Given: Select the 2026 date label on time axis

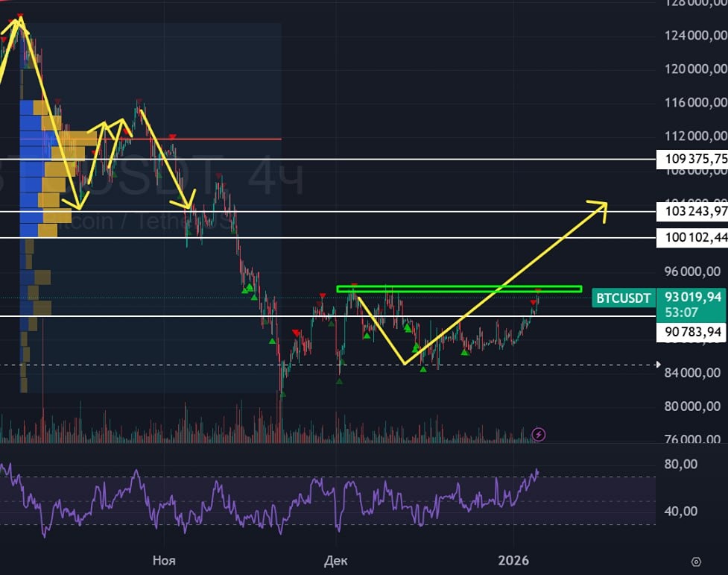Looking at the screenshot, I should click(x=513, y=561).
